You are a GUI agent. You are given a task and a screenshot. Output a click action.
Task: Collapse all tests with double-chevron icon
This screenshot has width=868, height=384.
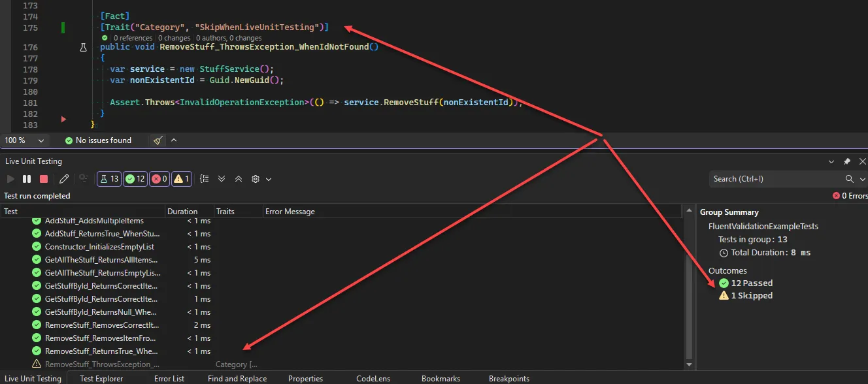pyautogui.click(x=239, y=178)
